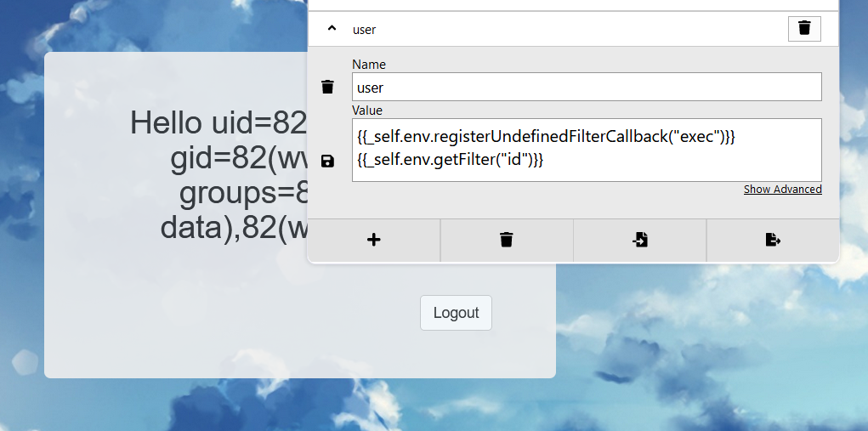
Task: Open the export cookies icon
Action: (773, 240)
